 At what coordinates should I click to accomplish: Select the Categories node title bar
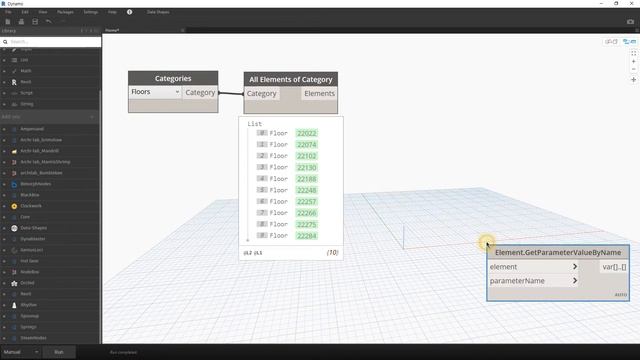coord(173,78)
